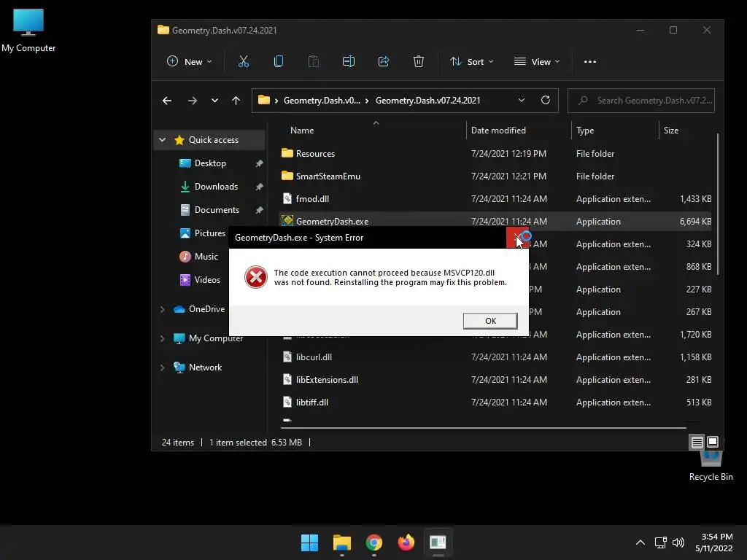Open the Windows Start menu
The height and width of the screenshot is (560, 747).
pos(309,542)
